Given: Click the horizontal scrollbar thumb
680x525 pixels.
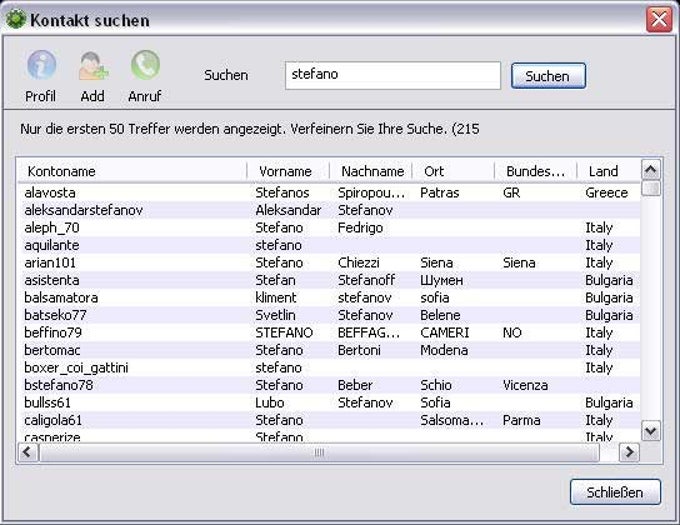Looking at the screenshot, I should click(x=319, y=453).
